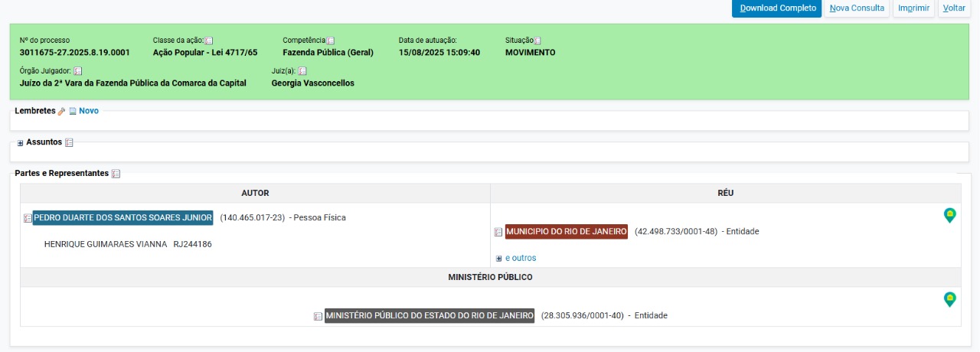The width and height of the screenshot is (980, 352).
Task: Click the icon next to Partes e Representantes
Action: (116, 174)
